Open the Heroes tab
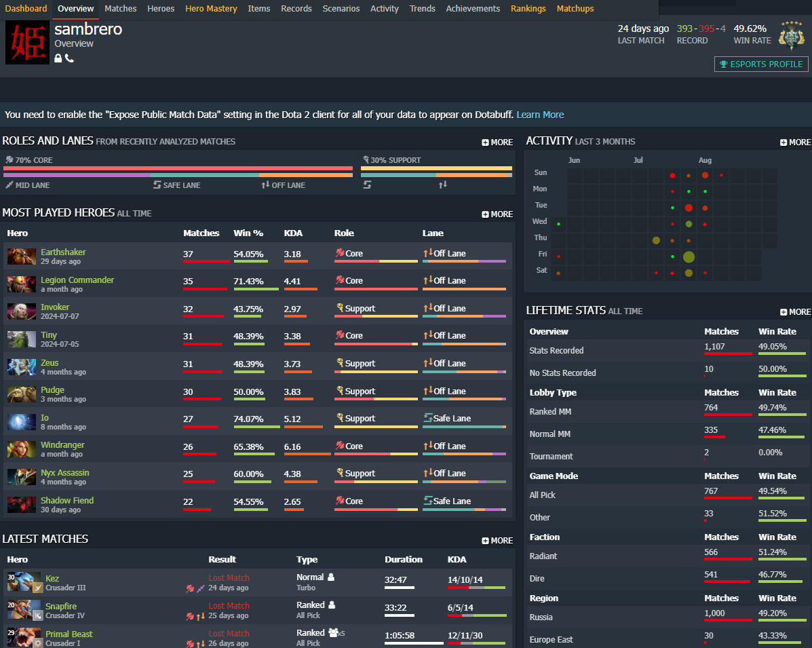Image resolution: width=812 pixels, height=648 pixels. (x=161, y=8)
